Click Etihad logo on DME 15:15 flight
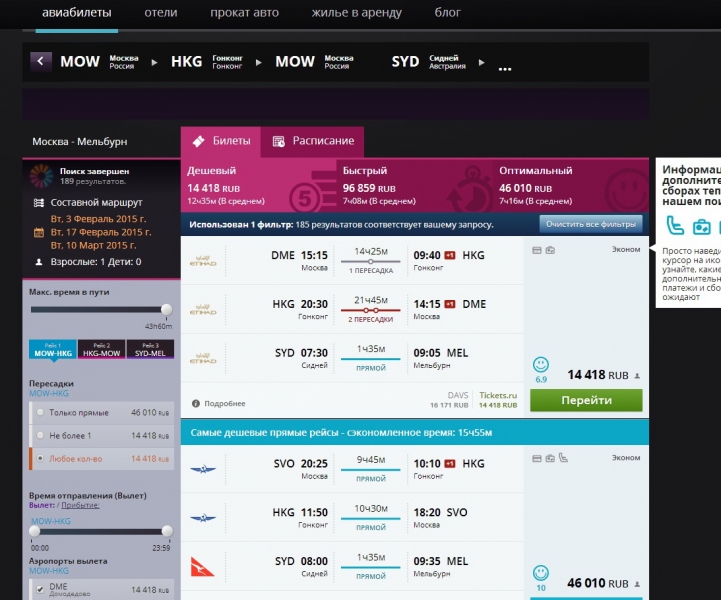 [x=203, y=261]
